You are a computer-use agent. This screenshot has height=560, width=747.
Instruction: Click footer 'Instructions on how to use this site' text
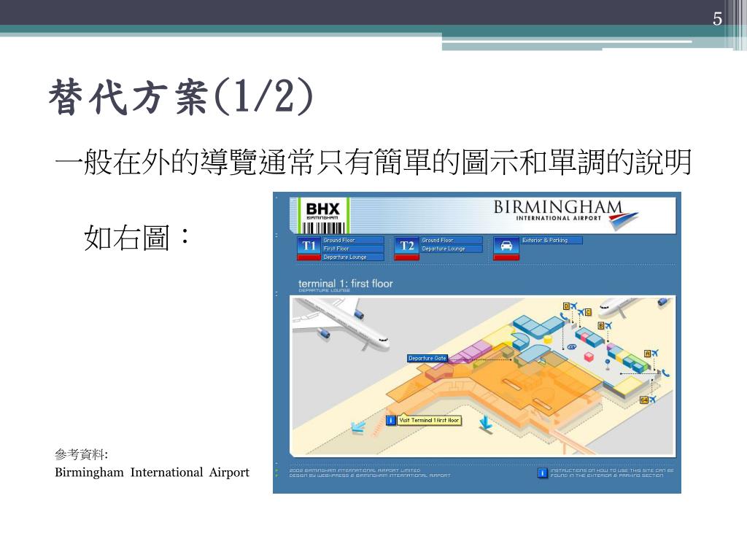pyautogui.click(x=612, y=472)
